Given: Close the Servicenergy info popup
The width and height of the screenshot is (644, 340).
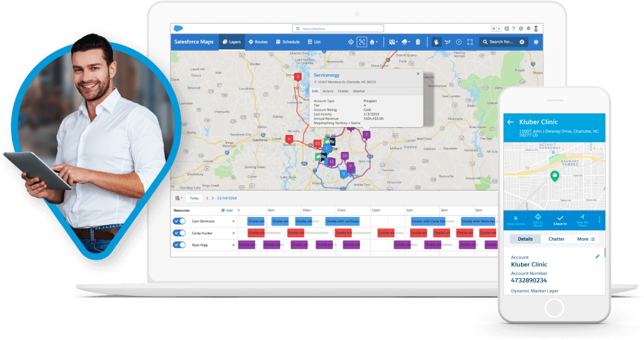Looking at the screenshot, I should [x=418, y=74].
